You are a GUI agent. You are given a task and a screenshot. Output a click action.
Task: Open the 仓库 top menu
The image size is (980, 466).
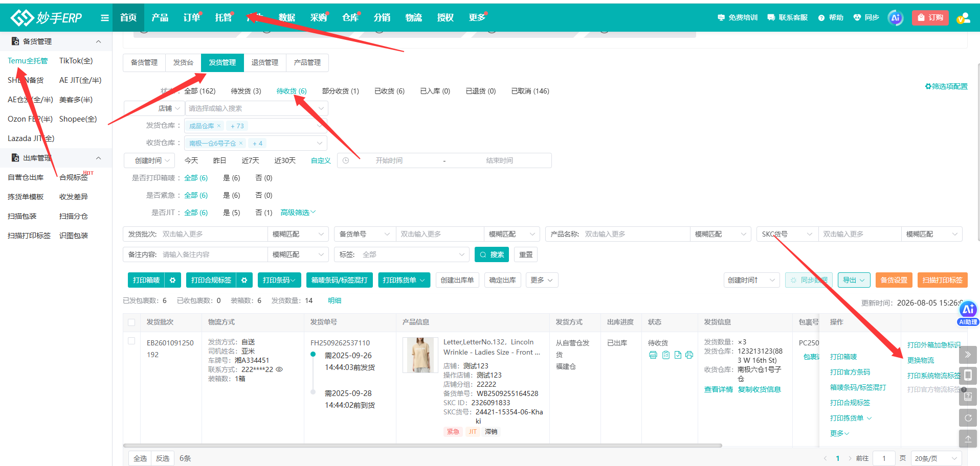[350, 17]
